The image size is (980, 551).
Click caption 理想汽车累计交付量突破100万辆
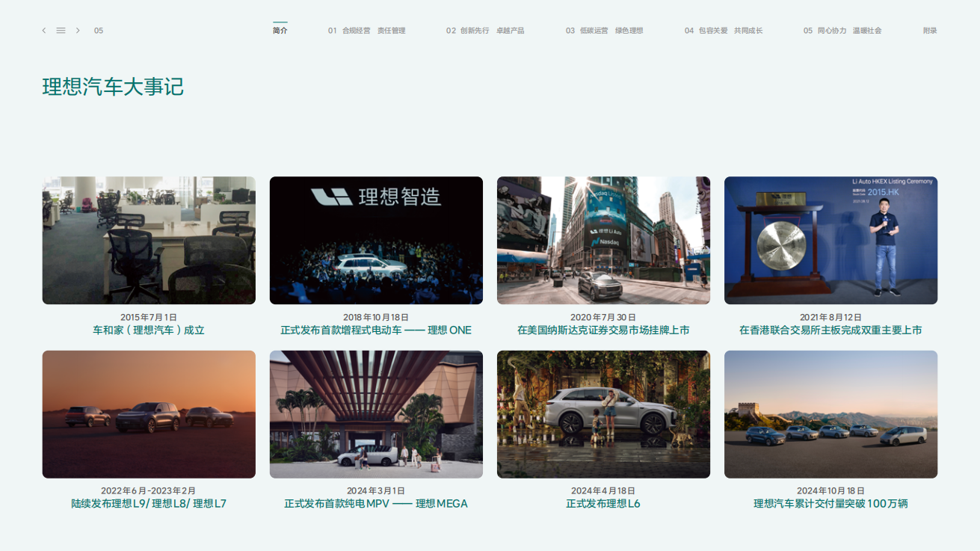pyautogui.click(x=830, y=504)
